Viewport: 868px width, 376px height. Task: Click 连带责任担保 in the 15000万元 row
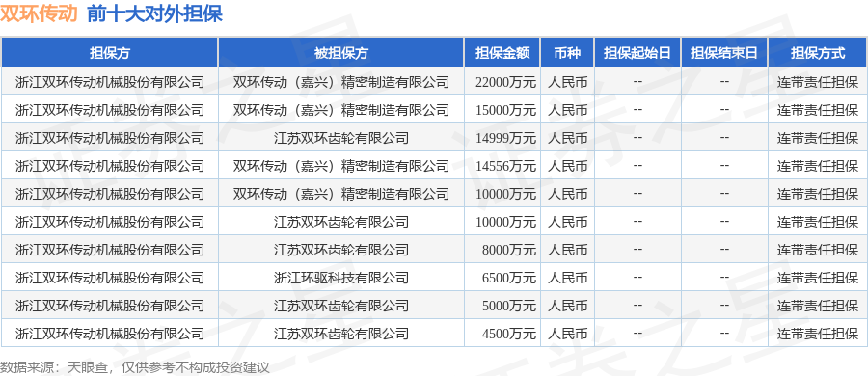818,110
